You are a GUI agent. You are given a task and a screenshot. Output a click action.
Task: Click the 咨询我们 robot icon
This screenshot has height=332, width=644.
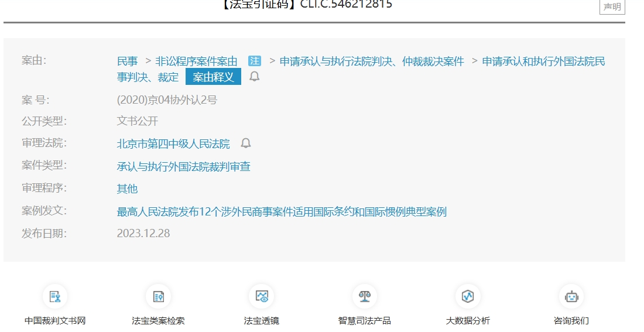[571, 296]
